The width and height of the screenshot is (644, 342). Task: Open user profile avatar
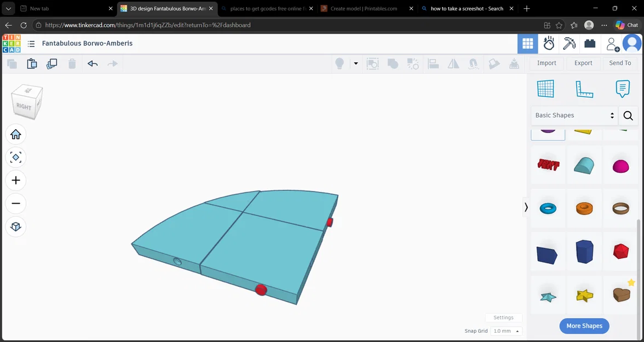tap(632, 44)
